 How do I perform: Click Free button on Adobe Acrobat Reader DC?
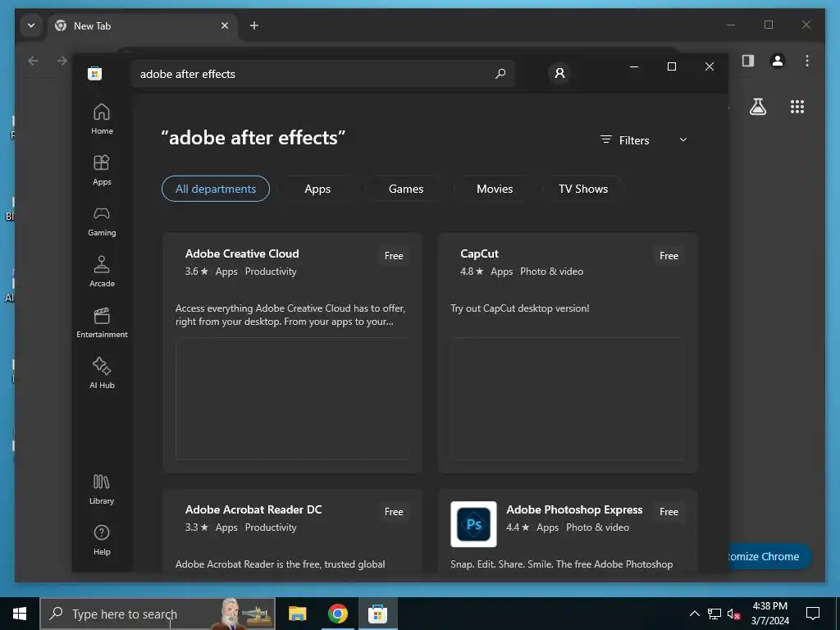[394, 512]
